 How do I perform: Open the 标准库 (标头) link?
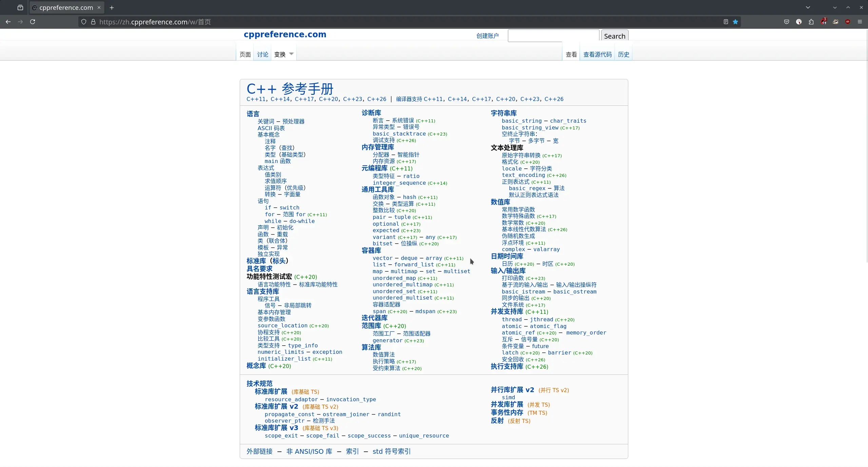tap(267, 261)
